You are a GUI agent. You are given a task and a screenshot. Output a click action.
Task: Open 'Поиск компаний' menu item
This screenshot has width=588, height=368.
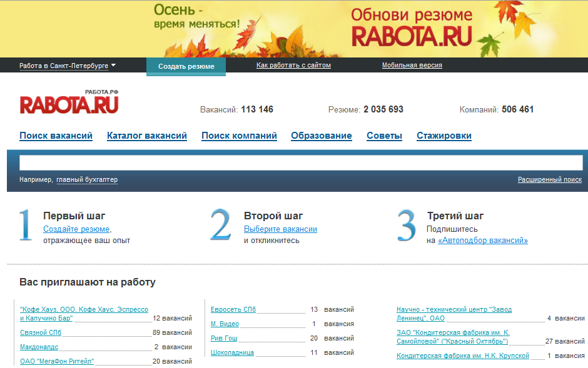(239, 136)
